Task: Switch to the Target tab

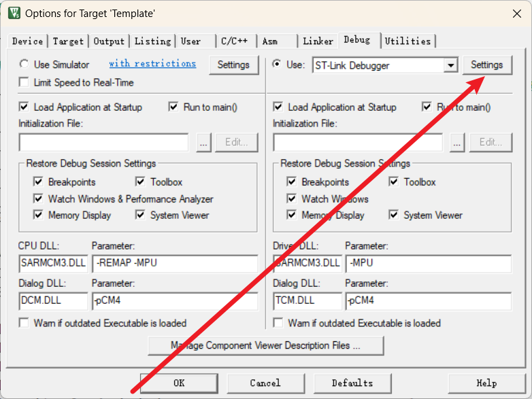Action: (68, 41)
